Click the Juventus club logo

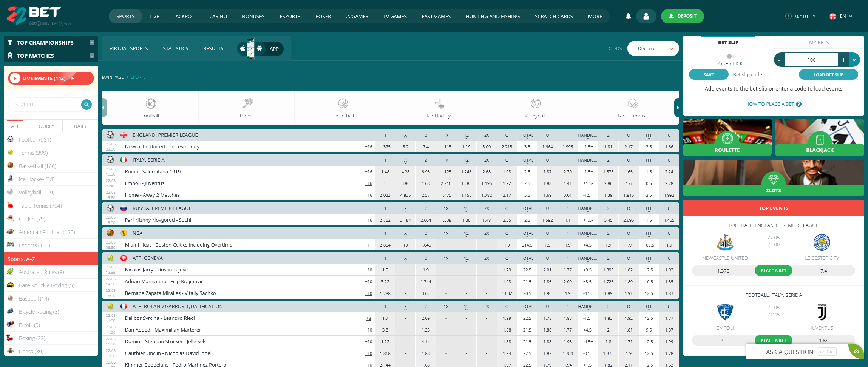click(x=822, y=312)
